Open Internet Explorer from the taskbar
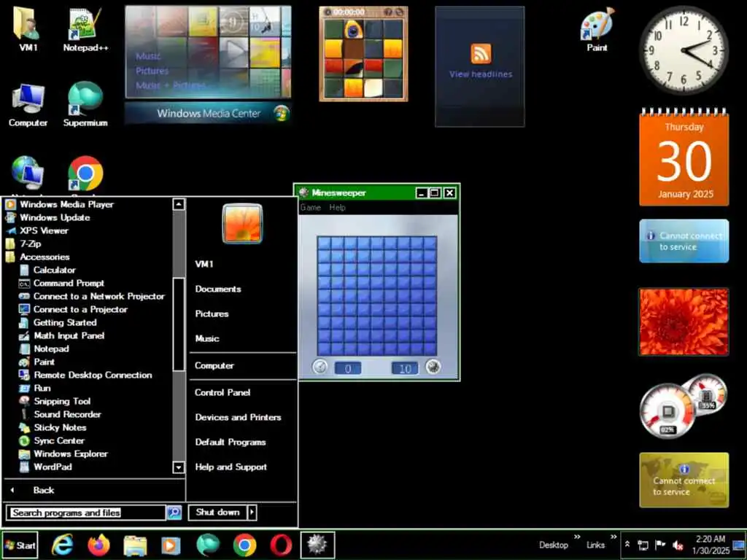This screenshot has height=560, width=747. click(63, 545)
